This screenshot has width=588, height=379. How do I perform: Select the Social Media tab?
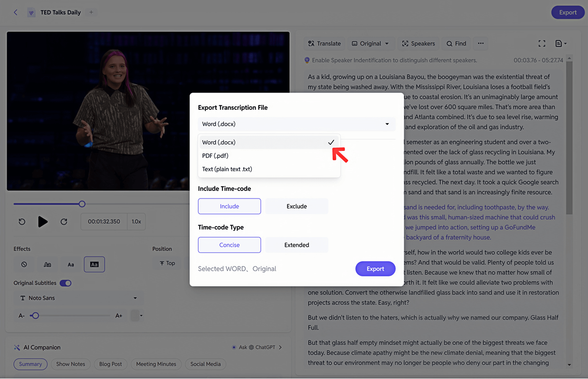tap(206, 364)
